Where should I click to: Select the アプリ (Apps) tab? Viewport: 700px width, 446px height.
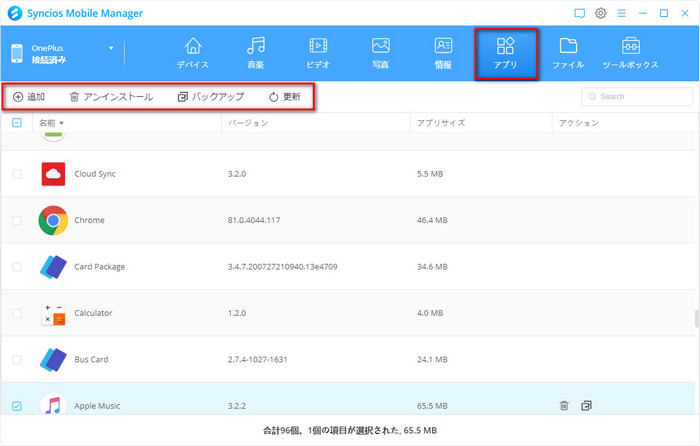tap(505, 54)
